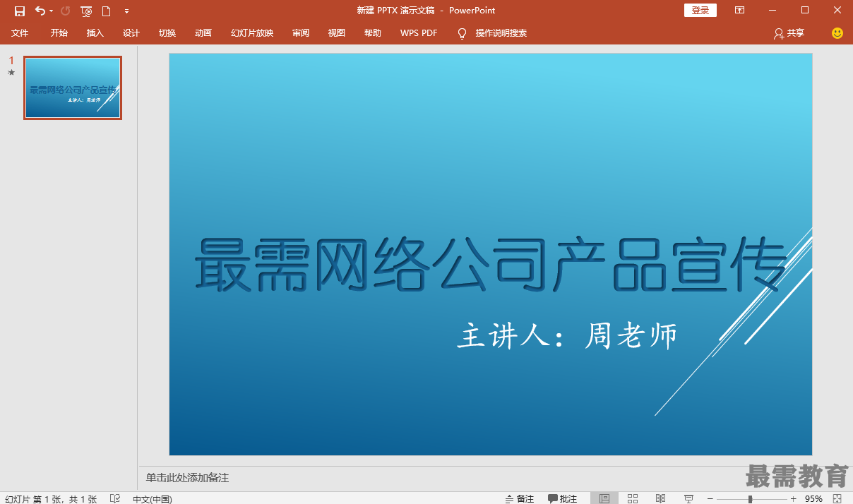Click the 中文(中国) language indicator
The width and height of the screenshot is (853, 504).
click(152, 498)
